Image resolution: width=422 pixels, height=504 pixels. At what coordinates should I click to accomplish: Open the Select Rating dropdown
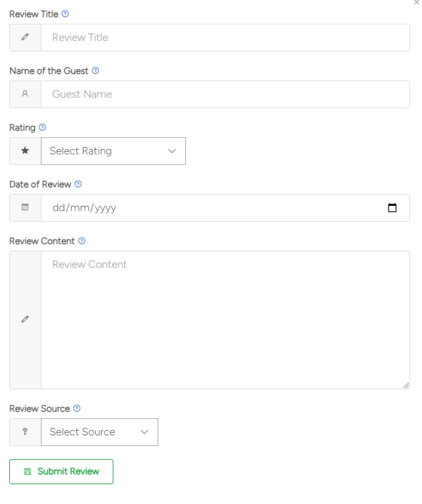(113, 151)
